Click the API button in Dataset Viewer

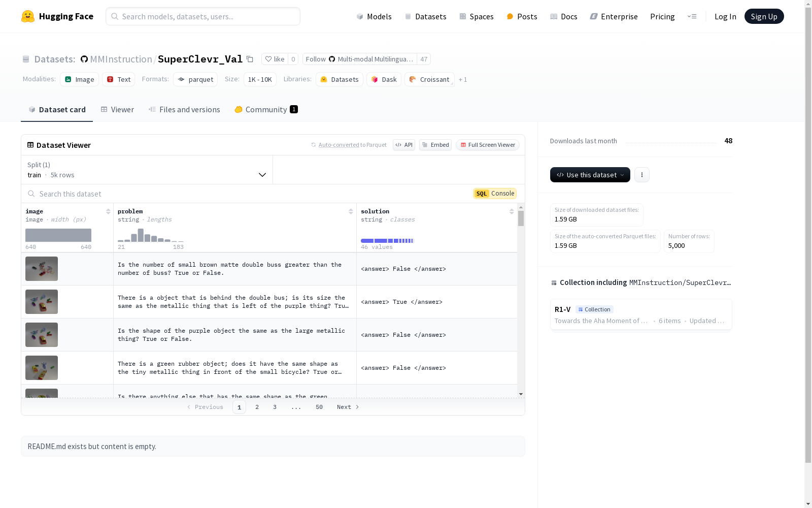tap(404, 145)
